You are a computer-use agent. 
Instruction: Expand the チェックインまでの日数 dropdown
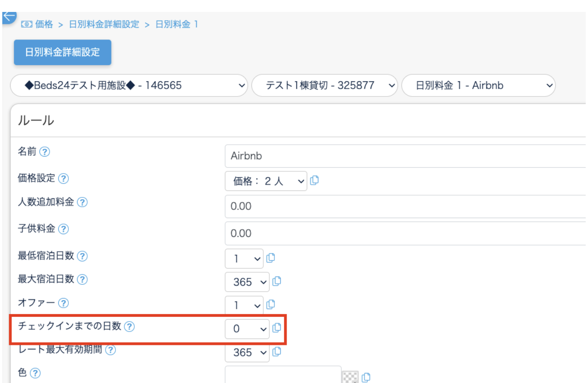point(247,329)
